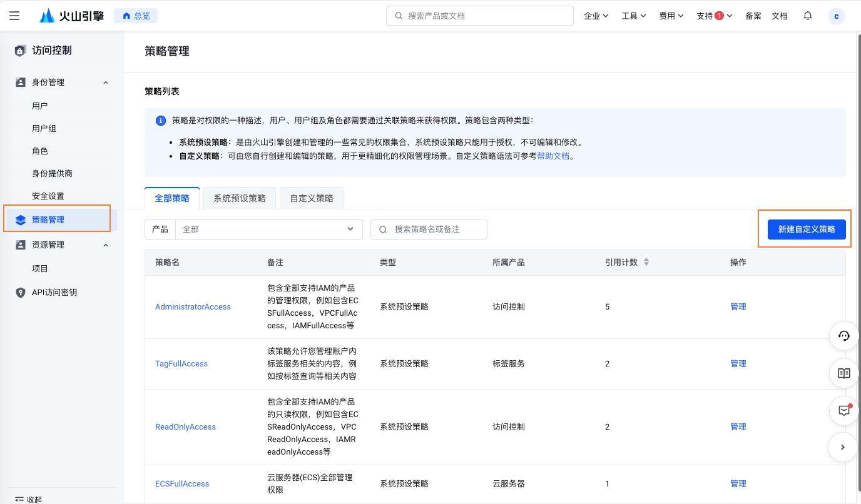Image resolution: width=861 pixels, height=504 pixels.
Task: Click the search magnifier in top bar
Action: coord(399,16)
